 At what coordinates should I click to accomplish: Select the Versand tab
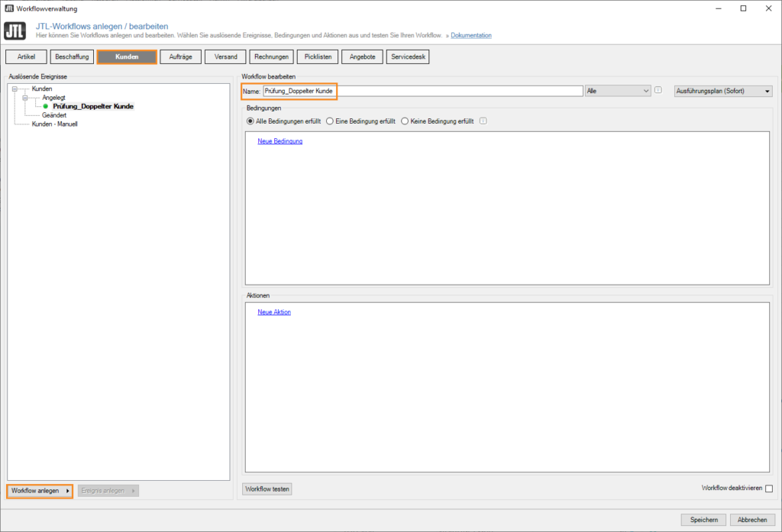point(225,56)
